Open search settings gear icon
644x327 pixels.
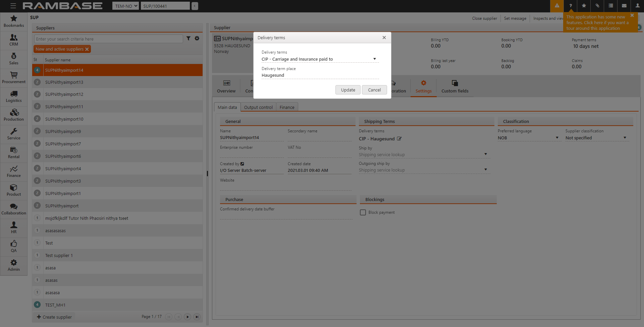[197, 39]
